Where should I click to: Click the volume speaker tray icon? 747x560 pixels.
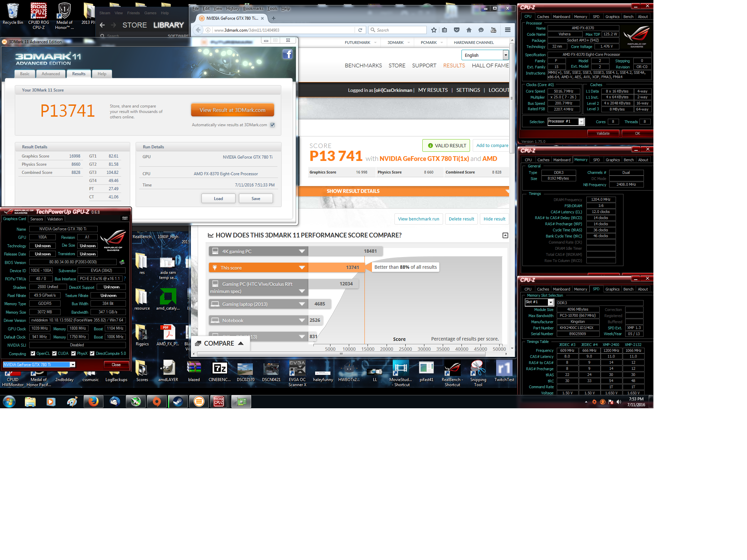[x=619, y=402]
